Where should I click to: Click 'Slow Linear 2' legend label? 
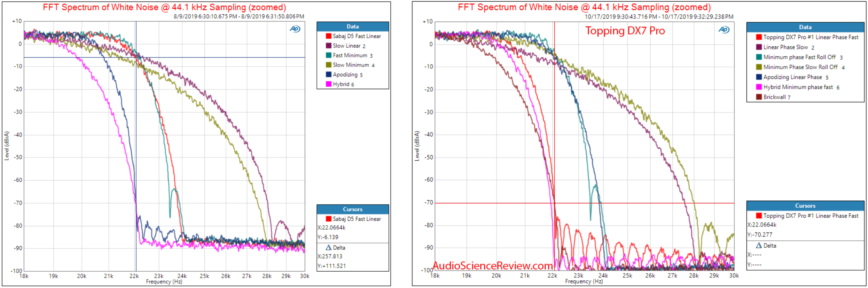[349, 45]
